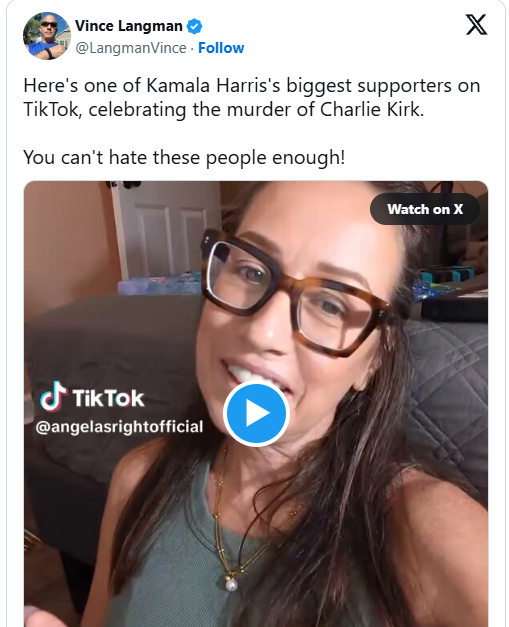Click the @LangmanVince handle
This screenshot has height=627, width=509.
pos(131,48)
